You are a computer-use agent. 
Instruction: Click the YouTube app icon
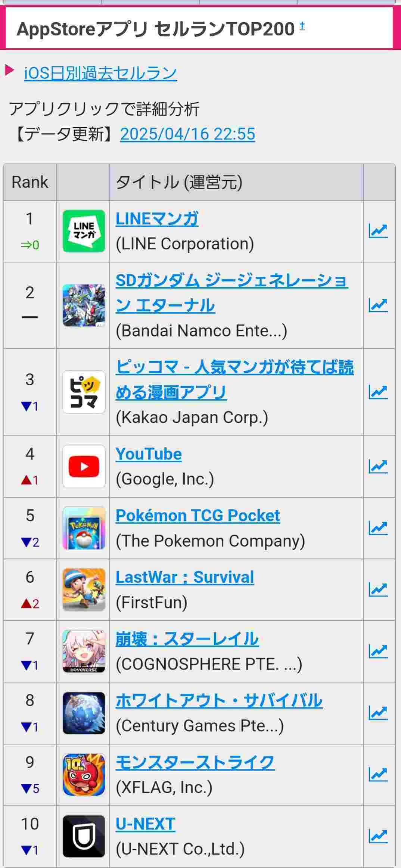pyautogui.click(x=84, y=466)
